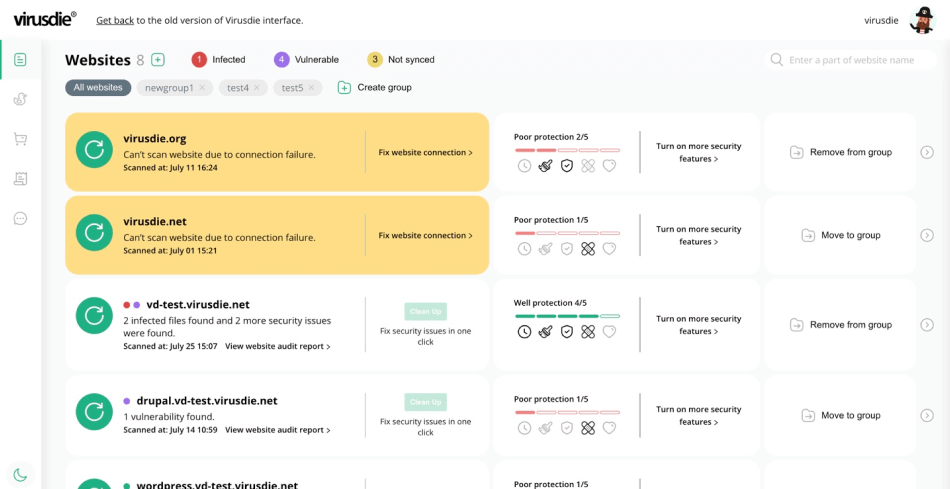Image resolution: width=950 pixels, height=489 pixels.
Task: Toggle dark mode moon icon
Action: click(21, 474)
